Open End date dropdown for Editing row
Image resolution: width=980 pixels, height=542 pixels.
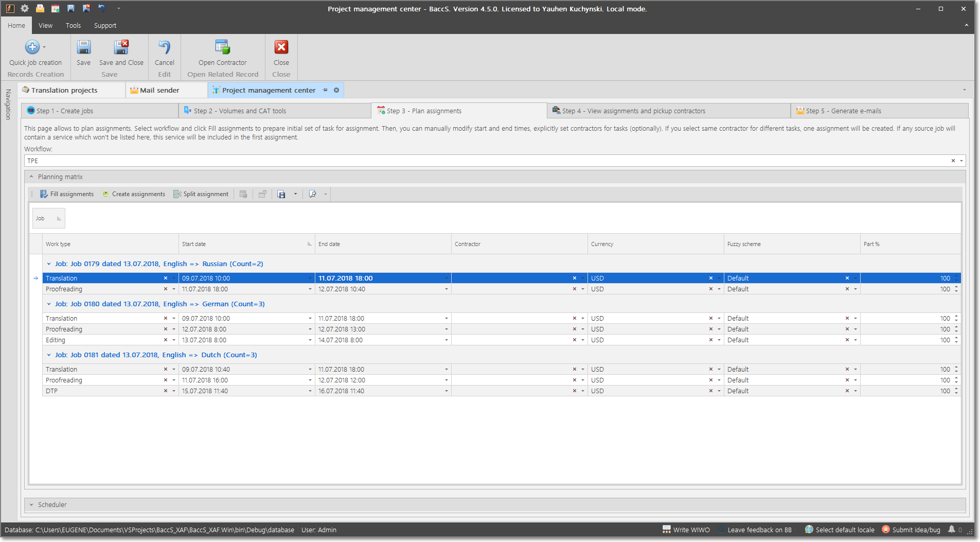pos(446,340)
